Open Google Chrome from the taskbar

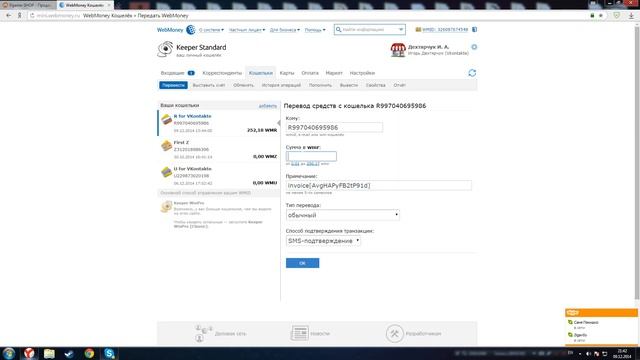(89, 353)
